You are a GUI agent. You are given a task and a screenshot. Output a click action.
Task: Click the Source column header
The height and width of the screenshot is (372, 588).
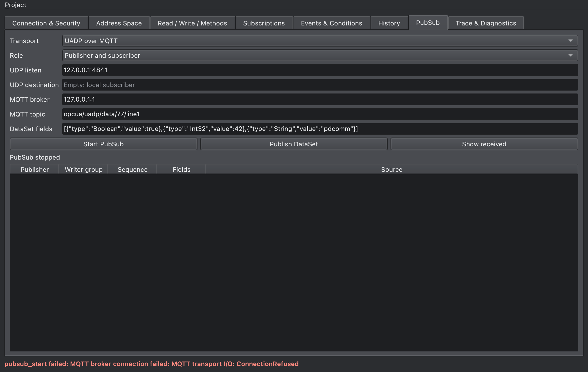[392, 170]
